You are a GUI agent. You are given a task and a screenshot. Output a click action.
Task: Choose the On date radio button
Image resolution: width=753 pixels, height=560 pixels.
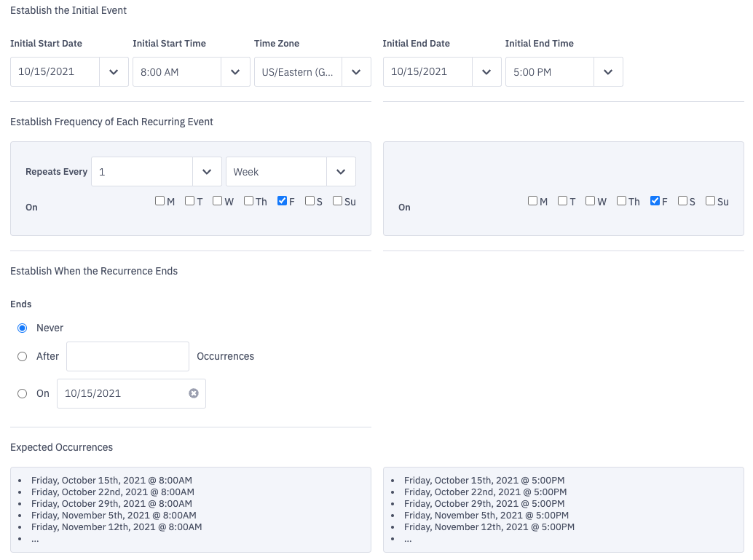22,393
